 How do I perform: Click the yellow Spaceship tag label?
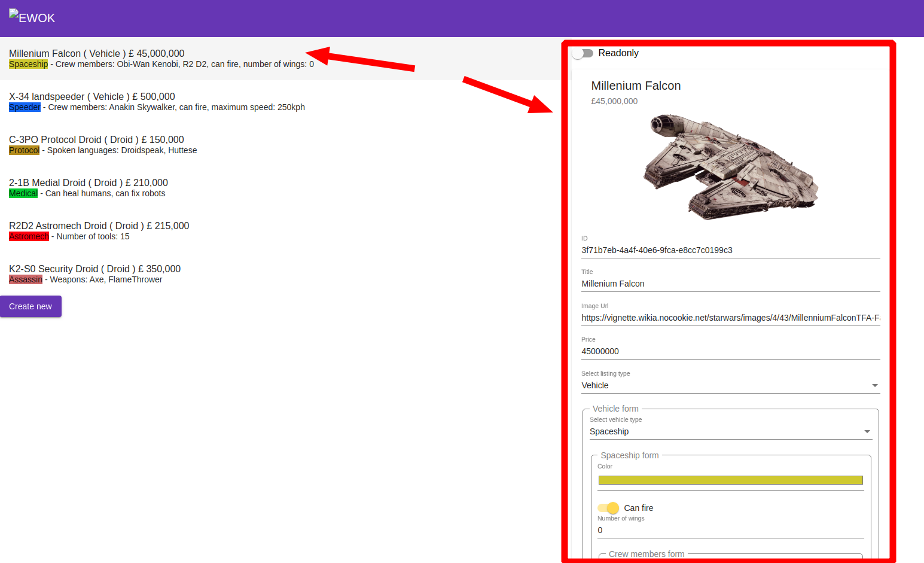[x=28, y=63]
